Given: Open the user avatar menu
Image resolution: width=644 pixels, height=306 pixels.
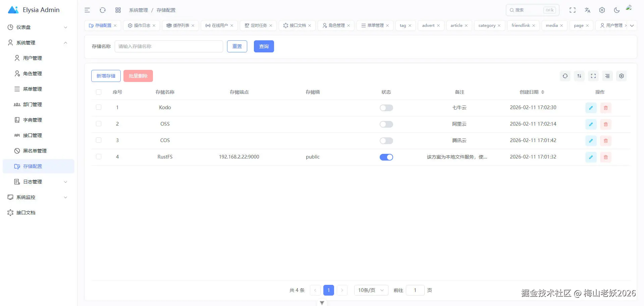Looking at the screenshot, I should [x=629, y=8].
